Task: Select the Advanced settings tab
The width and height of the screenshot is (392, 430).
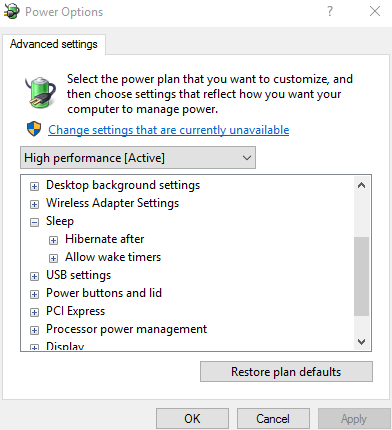Action: [x=54, y=44]
